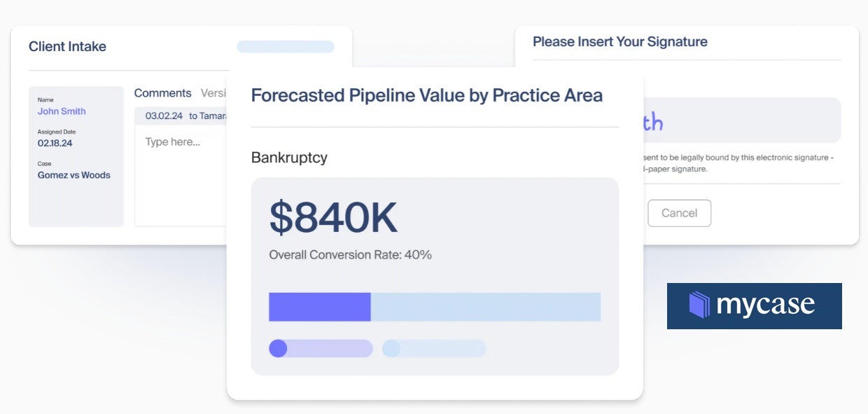Open the John Smith client link

click(x=62, y=111)
